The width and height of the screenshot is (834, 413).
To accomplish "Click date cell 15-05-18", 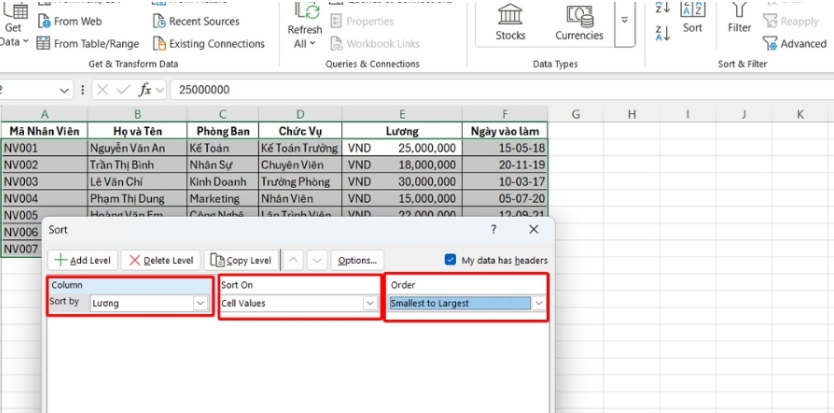I will point(505,148).
